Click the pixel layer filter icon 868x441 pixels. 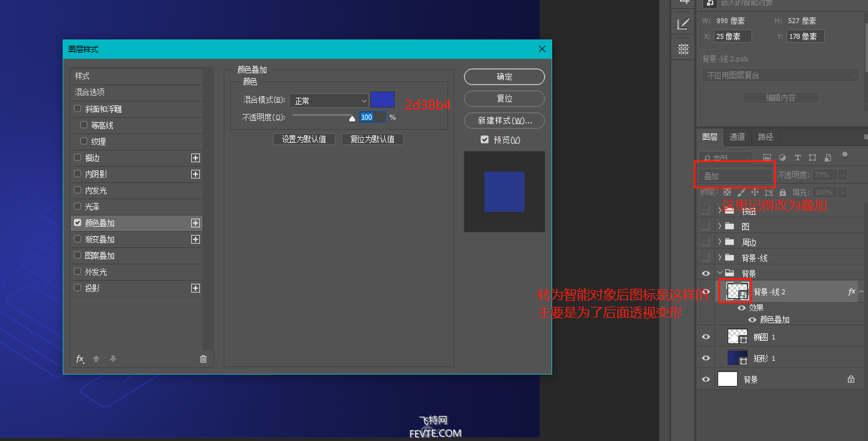(767, 157)
